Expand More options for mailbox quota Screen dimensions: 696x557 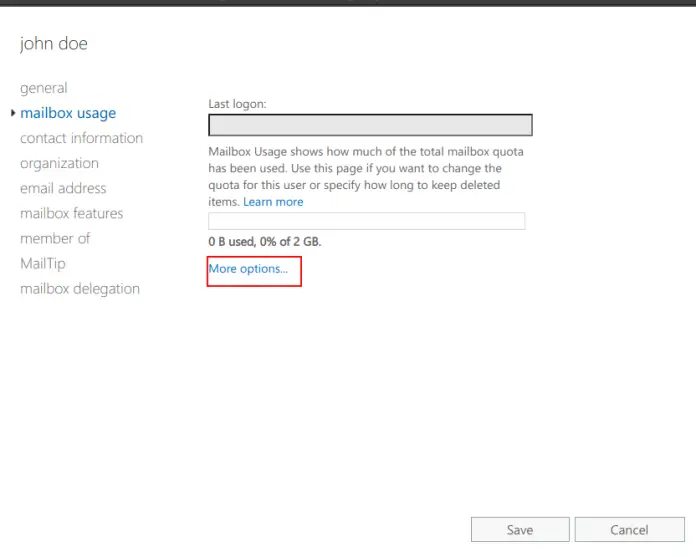point(248,269)
